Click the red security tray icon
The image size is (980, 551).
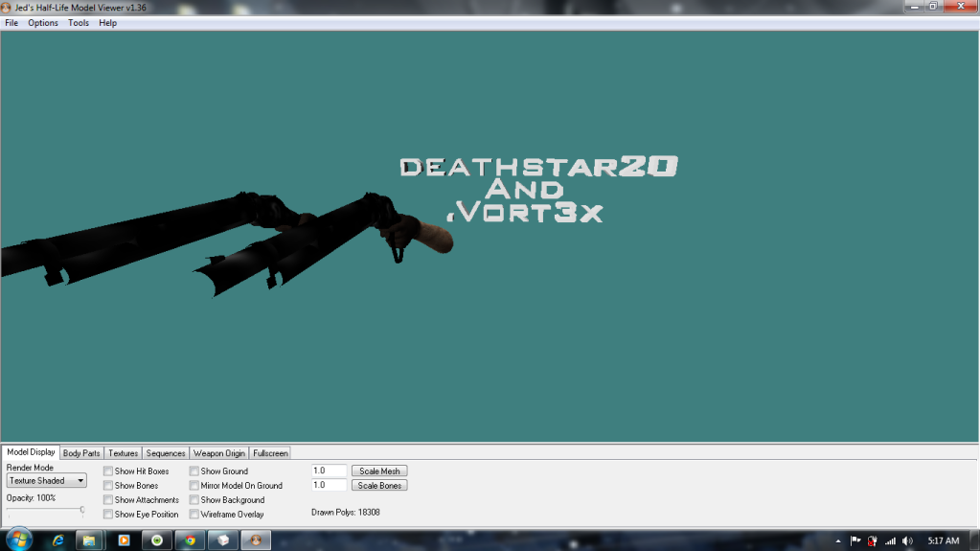pyautogui.click(x=873, y=541)
